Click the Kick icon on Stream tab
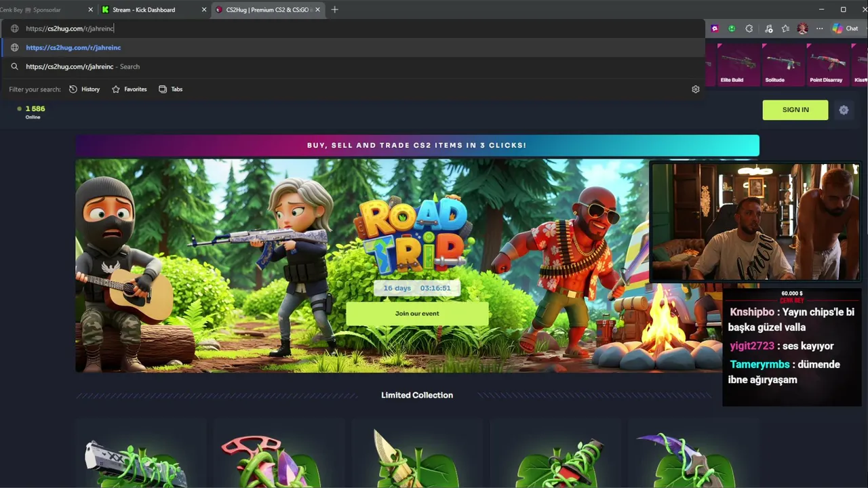868x488 pixels. coord(105,9)
